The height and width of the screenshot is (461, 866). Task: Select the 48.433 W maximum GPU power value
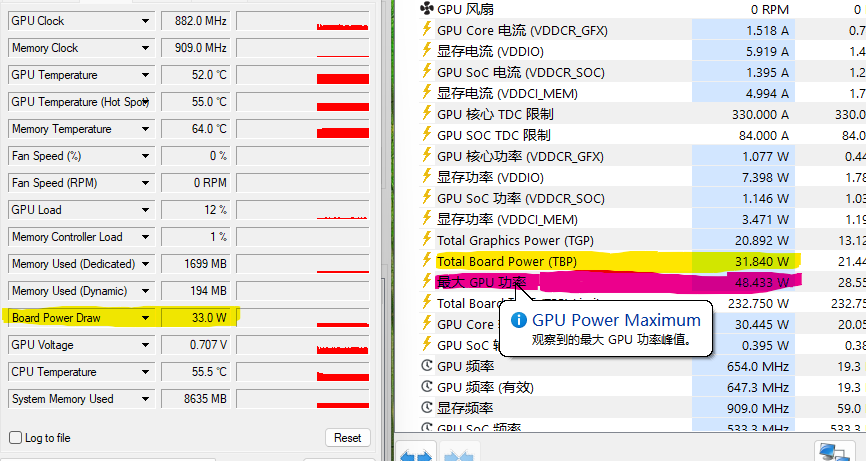(761, 282)
